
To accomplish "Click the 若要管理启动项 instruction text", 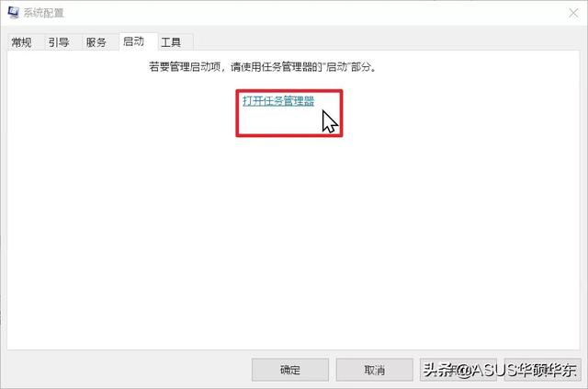I will pos(263,67).
